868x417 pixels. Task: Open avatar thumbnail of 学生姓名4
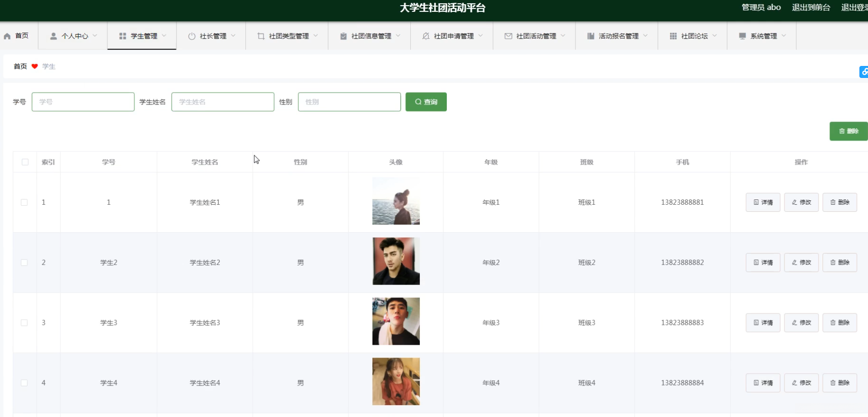pyautogui.click(x=396, y=381)
